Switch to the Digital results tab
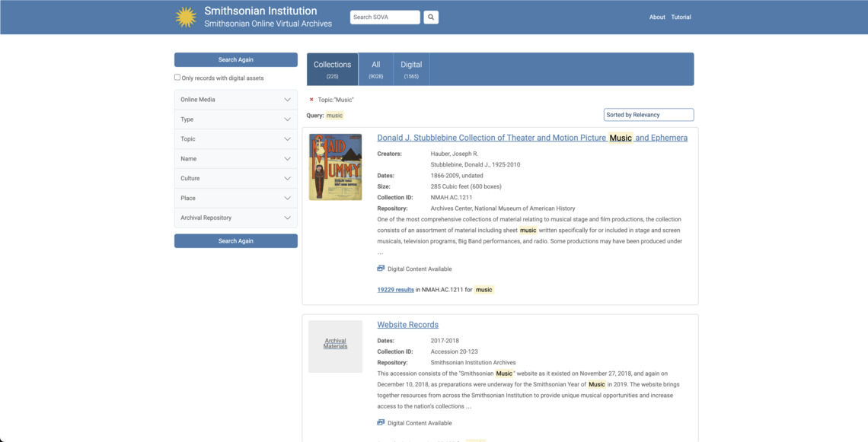The image size is (868, 442). [x=410, y=68]
